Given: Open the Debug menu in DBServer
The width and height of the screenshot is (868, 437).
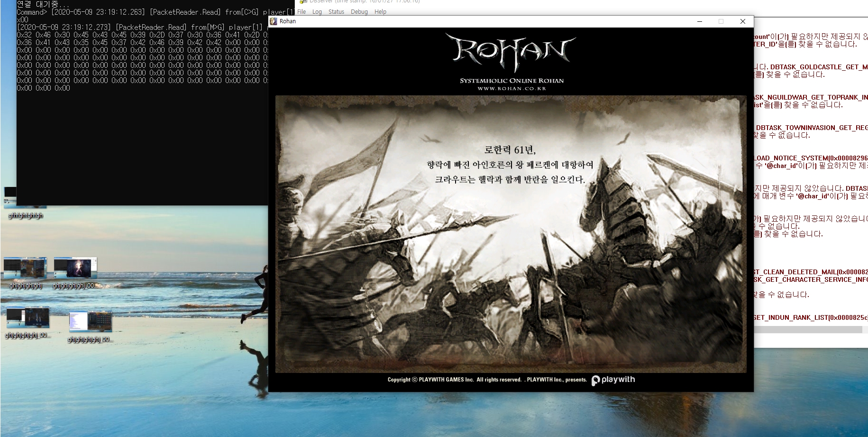Looking at the screenshot, I should click(359, 12).
